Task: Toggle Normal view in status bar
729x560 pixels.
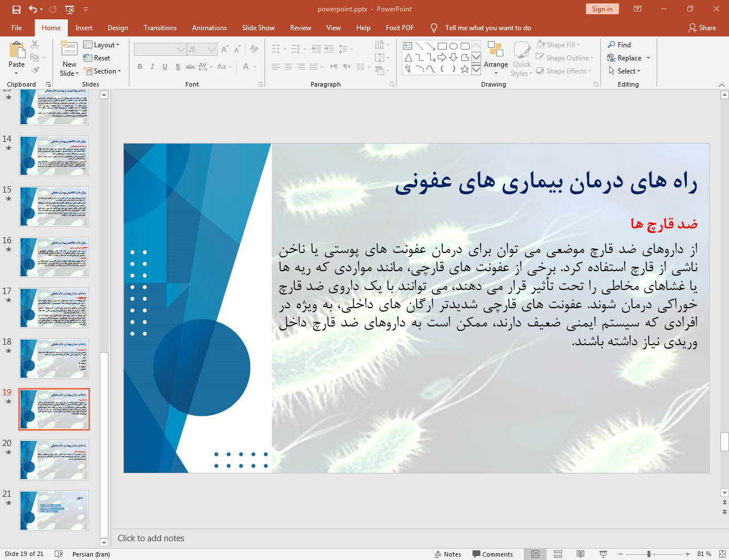Action: [535, 554]
